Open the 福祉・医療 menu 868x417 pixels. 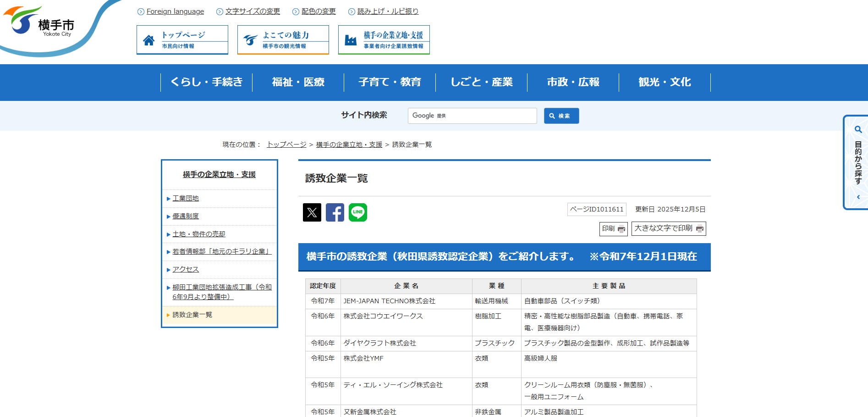tap(298, 82)
